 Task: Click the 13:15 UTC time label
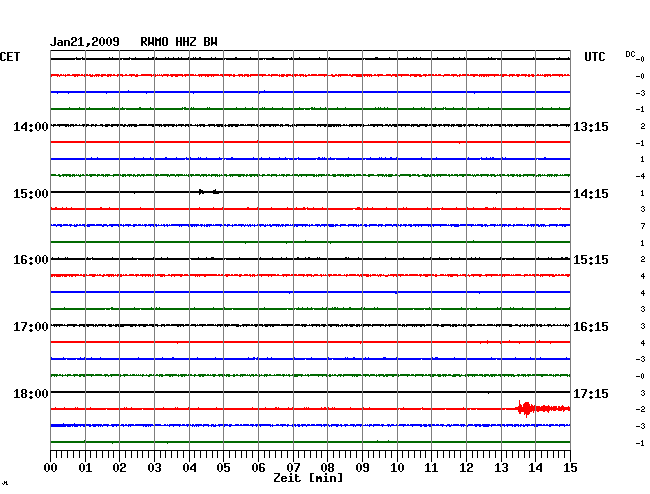click(591, 127)
